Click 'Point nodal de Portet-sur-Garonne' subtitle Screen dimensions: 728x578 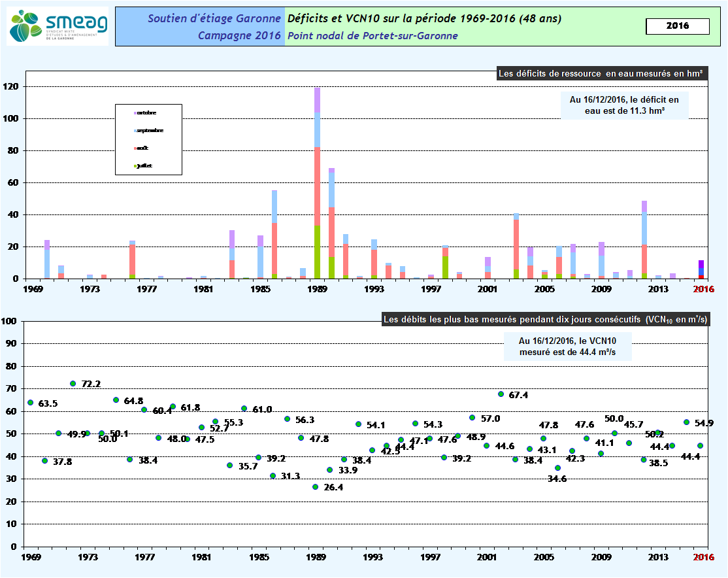[x=372, y=36]
